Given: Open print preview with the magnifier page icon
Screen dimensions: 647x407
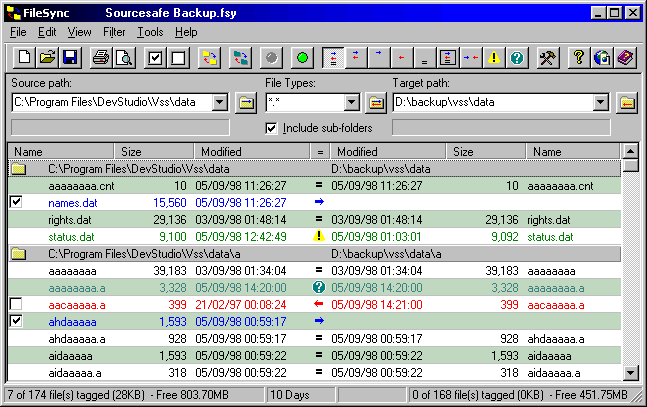Looking at the screenshot, I should pyautogui.click(x=124, y=58).
